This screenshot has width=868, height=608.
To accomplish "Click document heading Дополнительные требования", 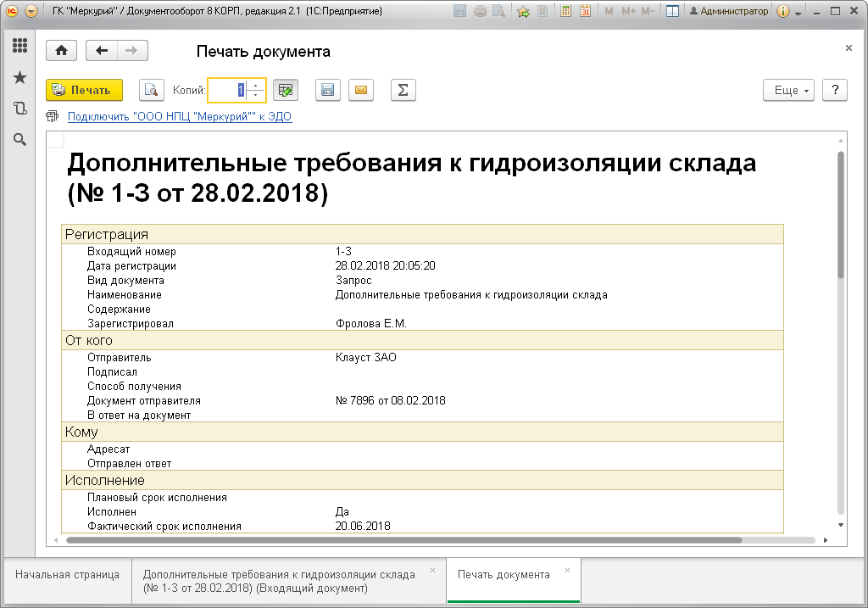I will [412, 178].
